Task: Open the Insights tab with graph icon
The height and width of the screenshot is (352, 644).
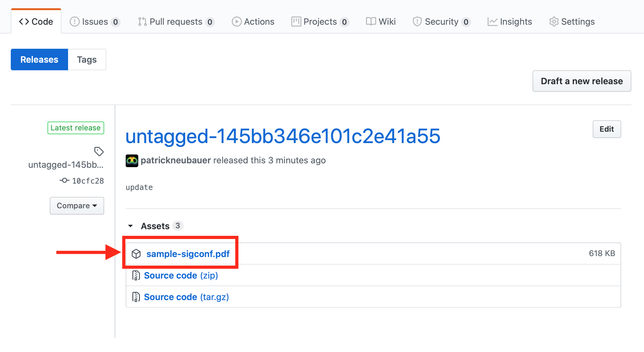Action: pyautogui.click(x=510, y=22)
